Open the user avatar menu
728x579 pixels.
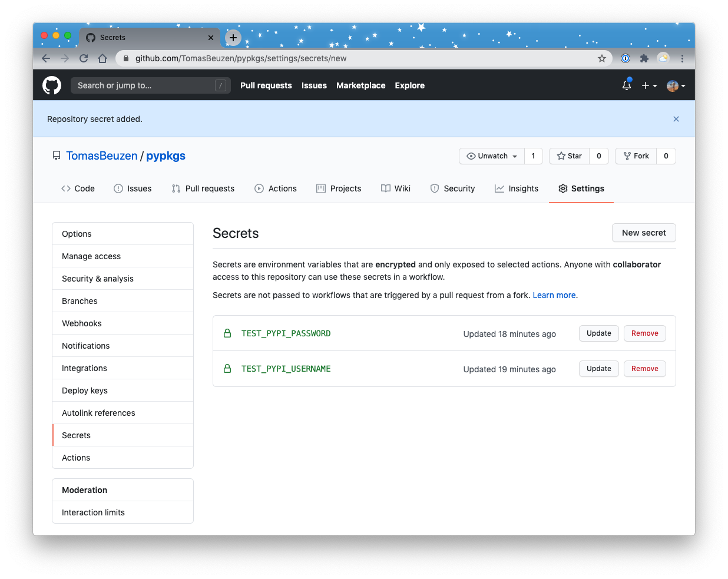(x=676, y=85)
